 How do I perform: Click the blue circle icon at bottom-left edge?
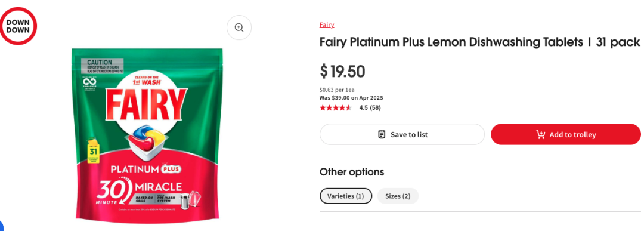[x=1, y=225]
